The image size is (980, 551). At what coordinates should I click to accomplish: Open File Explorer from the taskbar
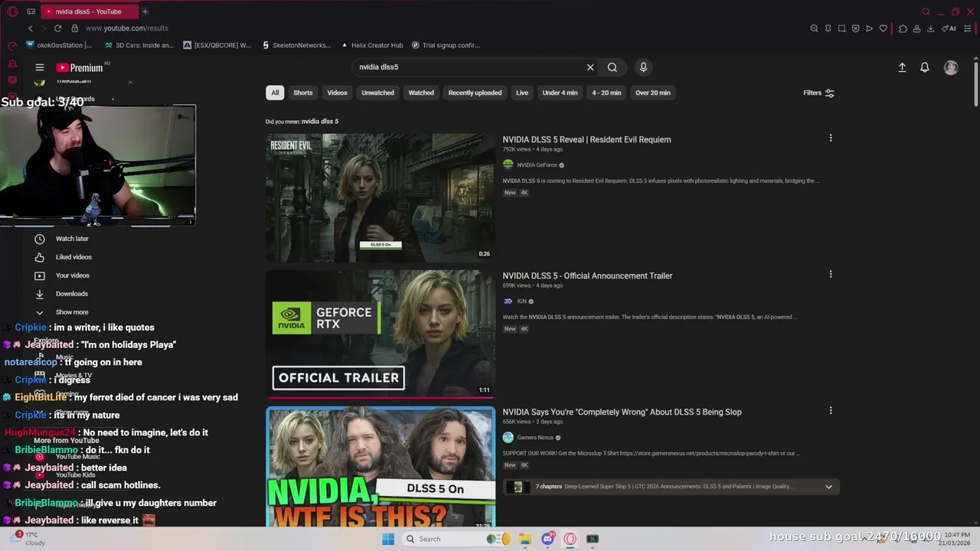pyautogui.click(x=524, y=539)
